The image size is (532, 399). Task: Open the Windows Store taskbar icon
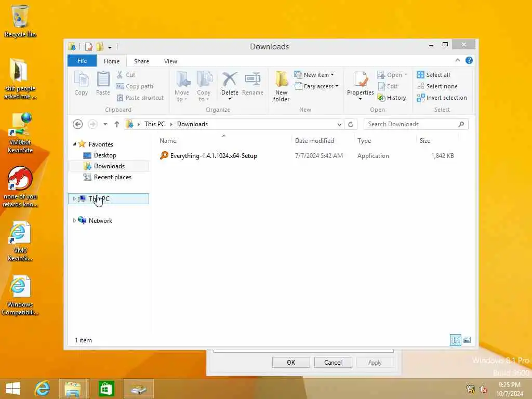click(x=106, y=389)
